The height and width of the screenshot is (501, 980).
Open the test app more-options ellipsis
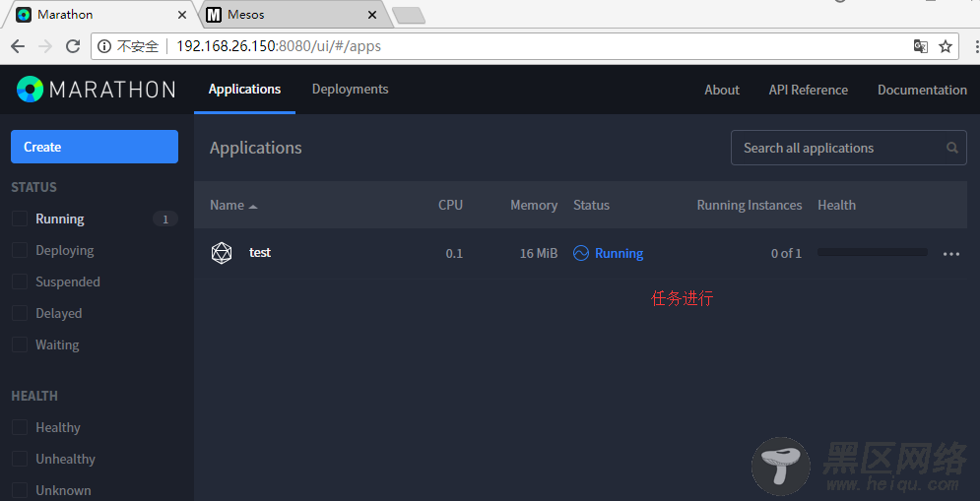point(951,254)
